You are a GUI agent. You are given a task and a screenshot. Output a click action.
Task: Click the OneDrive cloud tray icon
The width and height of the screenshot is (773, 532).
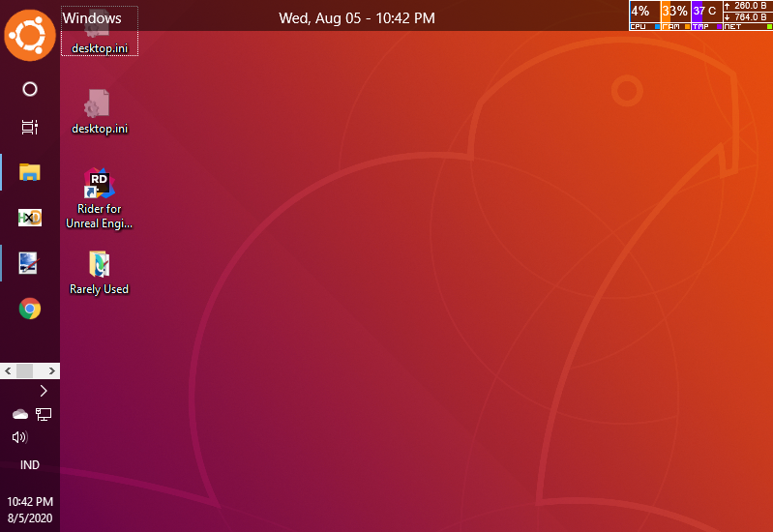(x=20, y=414)
